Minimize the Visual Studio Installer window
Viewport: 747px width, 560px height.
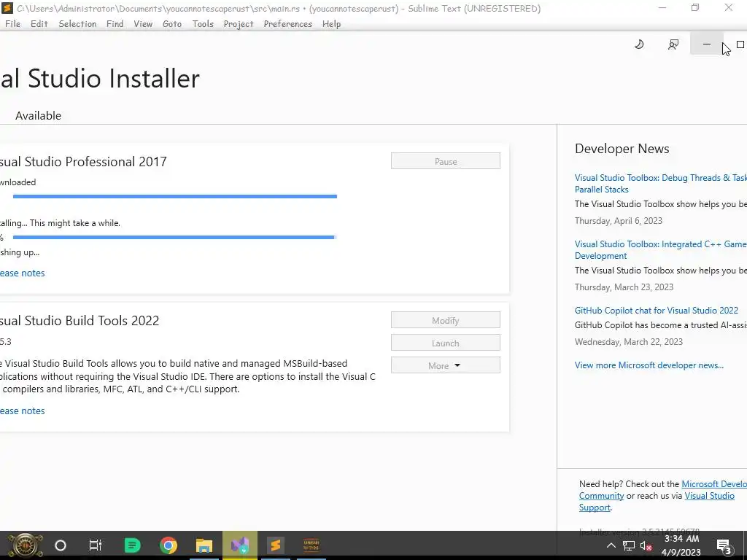(x=706, y=44)
